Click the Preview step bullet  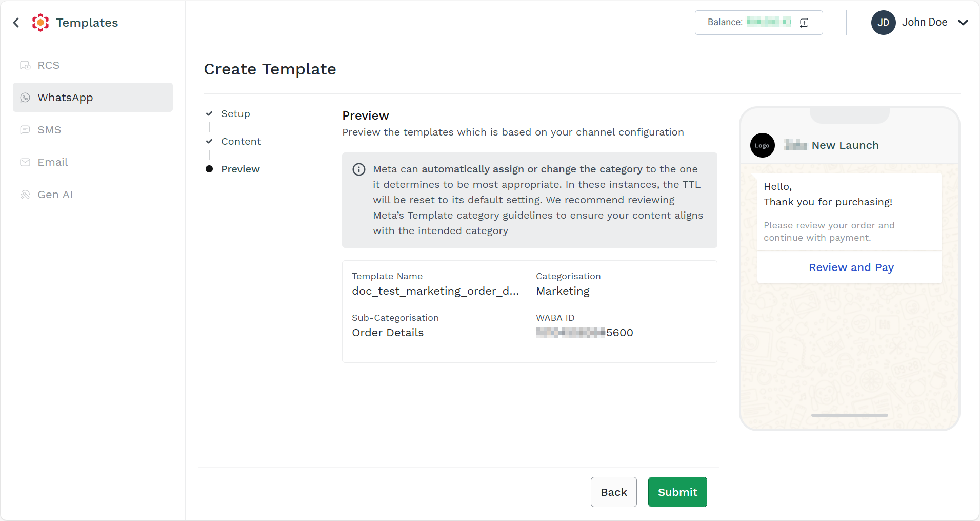click(x=209, y=169)
